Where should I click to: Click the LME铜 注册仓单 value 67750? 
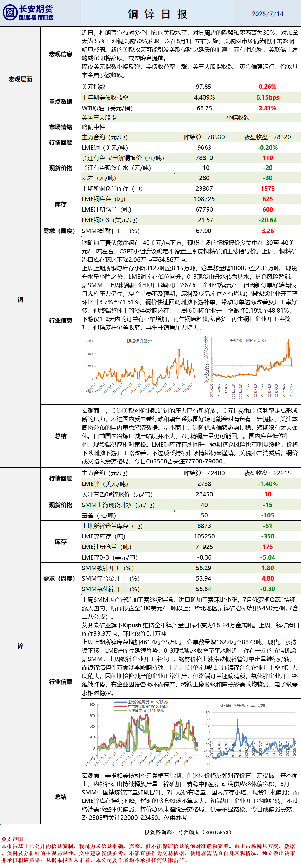click(204, 209)
